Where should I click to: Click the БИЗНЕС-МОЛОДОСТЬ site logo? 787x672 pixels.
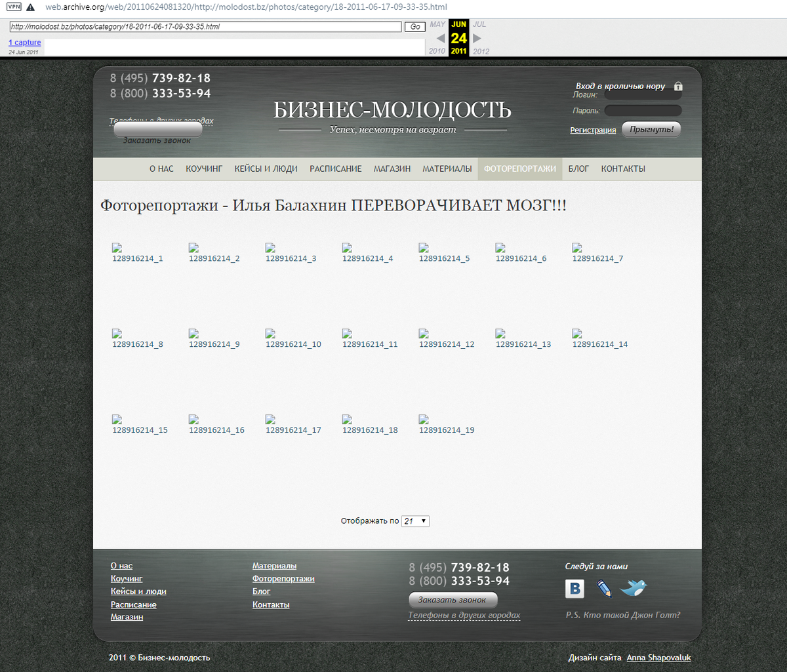(392, 110)
